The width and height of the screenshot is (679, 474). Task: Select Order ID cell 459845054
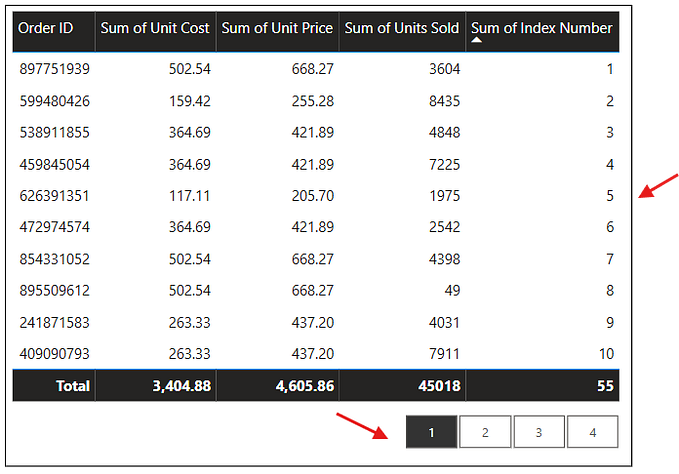coord(55,164)
